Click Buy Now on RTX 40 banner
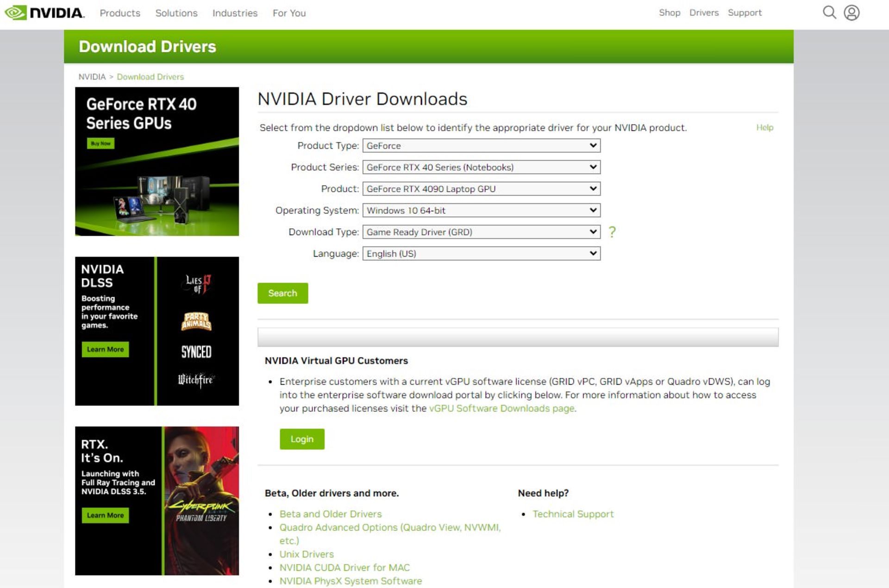 click(100, 144)
